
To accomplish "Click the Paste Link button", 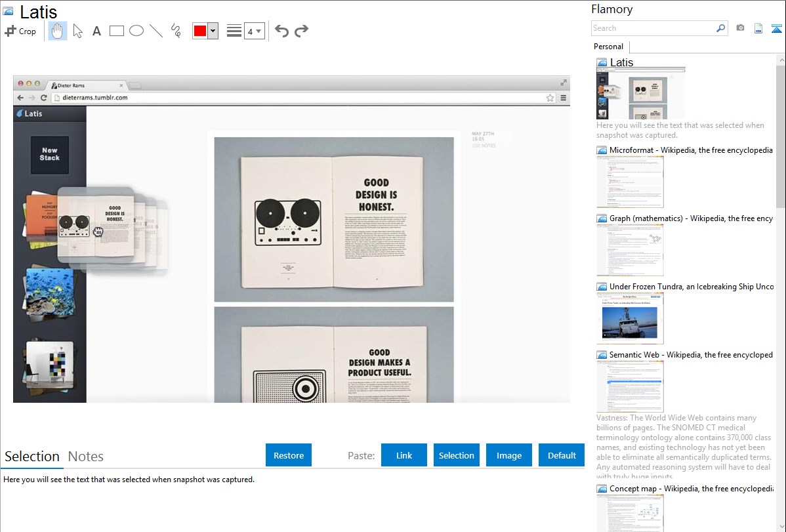I will tap(404, 455).
